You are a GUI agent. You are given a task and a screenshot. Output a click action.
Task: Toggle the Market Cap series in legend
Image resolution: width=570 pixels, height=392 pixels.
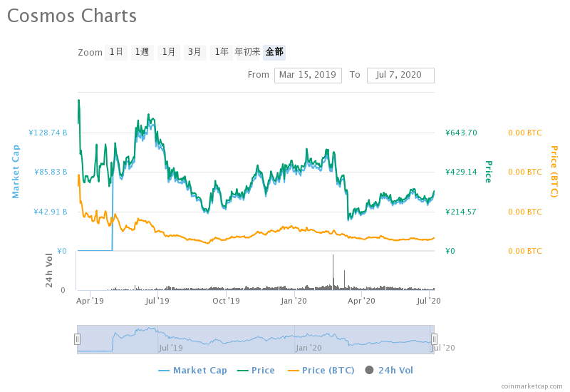point(192,371)
